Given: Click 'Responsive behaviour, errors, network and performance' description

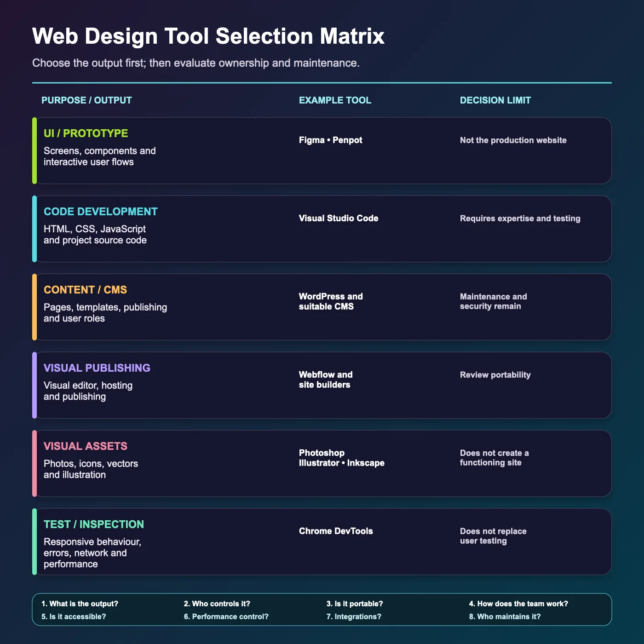Looking at the screenshot, I should 92,553.
